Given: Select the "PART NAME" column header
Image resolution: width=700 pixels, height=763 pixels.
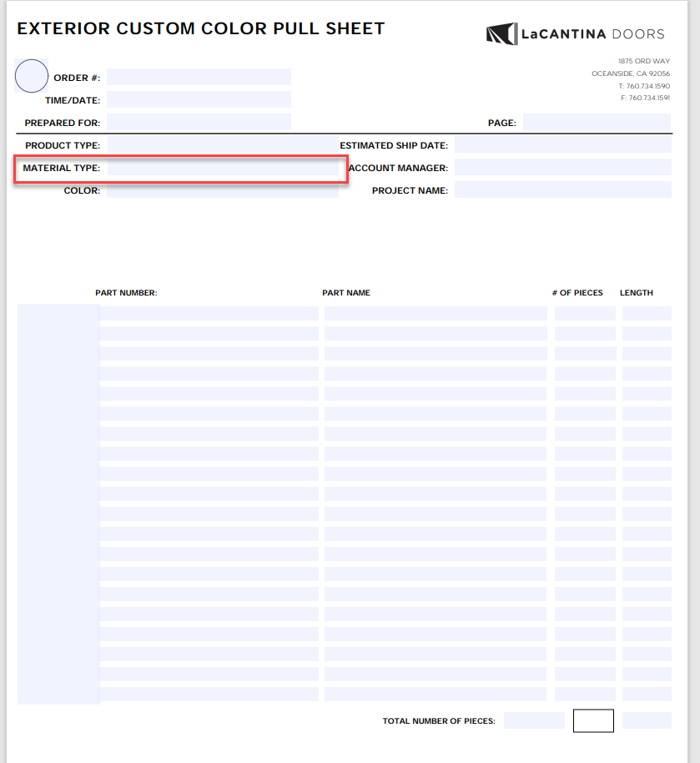Looking at the screenshot, I should pos(346,293).
